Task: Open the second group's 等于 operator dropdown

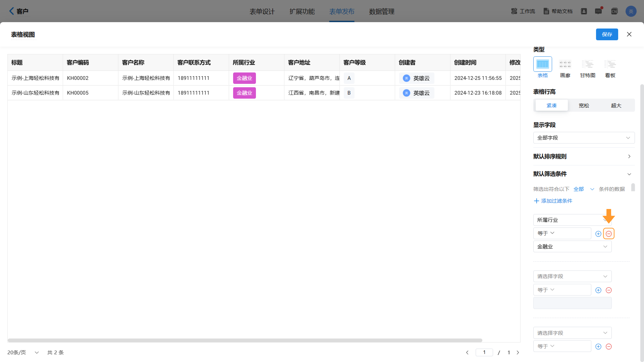Action: coord(562,290)
